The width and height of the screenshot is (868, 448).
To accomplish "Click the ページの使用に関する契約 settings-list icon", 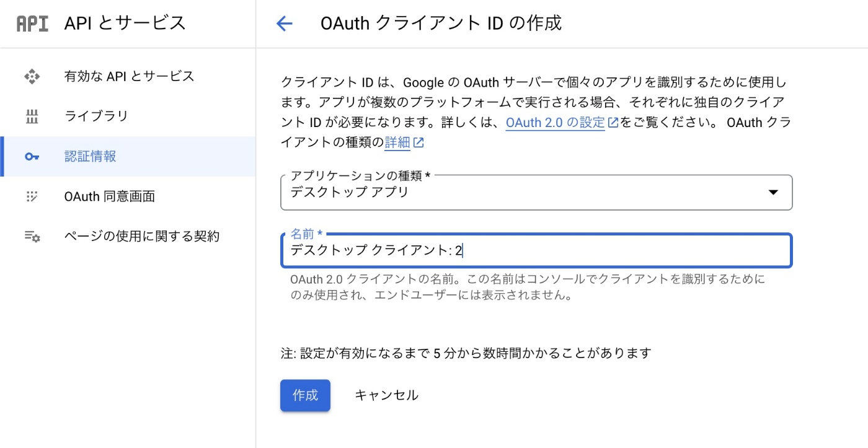I will pos(32,236).
